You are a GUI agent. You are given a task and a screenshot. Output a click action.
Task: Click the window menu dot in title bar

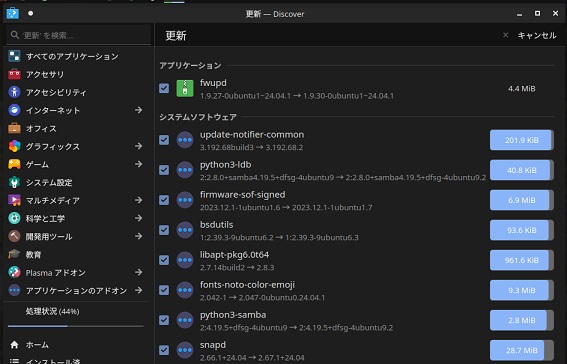tap(31, 13)
